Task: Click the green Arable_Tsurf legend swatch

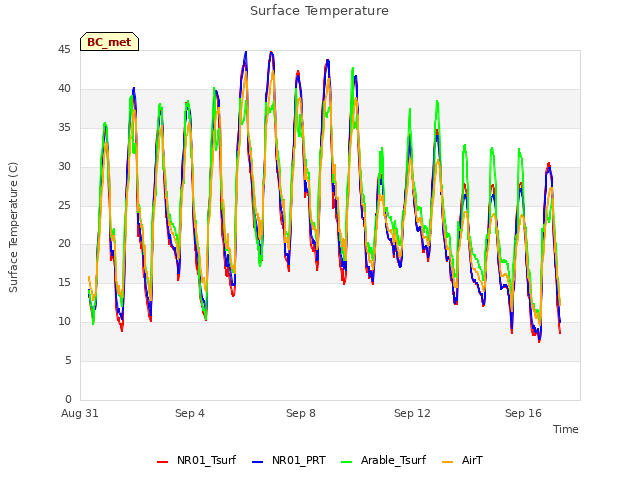Action: (346, 462)
